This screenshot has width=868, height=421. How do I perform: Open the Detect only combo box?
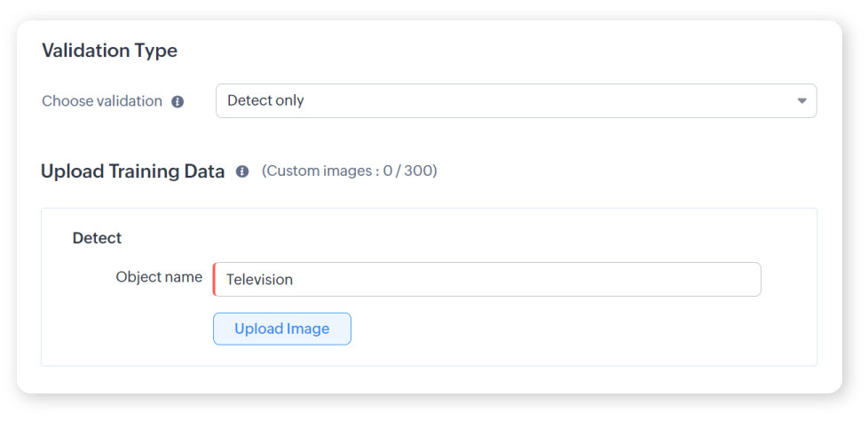515,101
